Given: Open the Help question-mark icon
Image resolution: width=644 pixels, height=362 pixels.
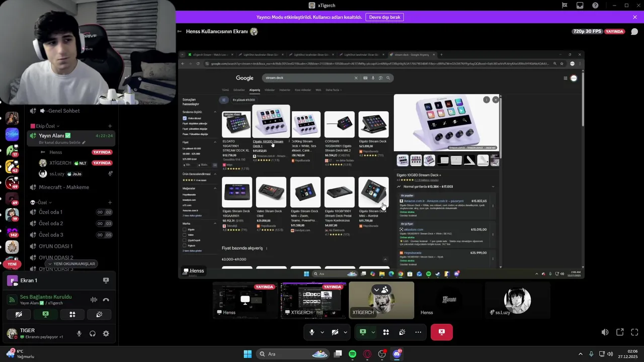Looking at the screenshot, I should point(596,6).
